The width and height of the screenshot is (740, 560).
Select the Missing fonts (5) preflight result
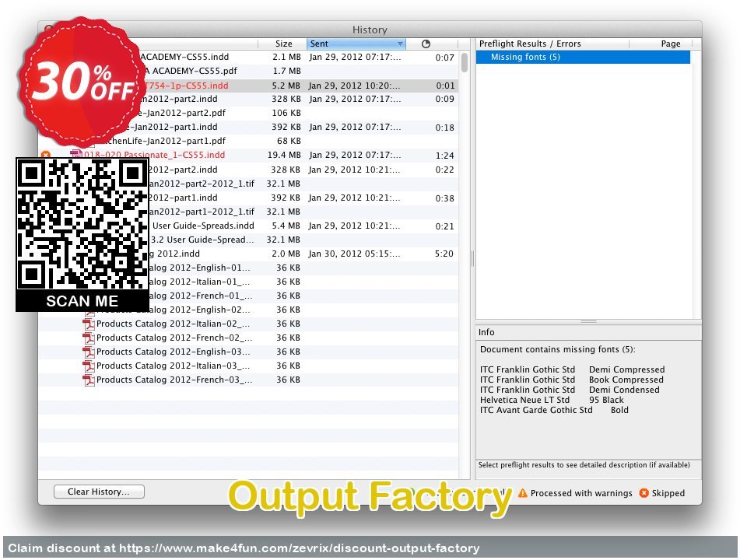pos(583,57)
